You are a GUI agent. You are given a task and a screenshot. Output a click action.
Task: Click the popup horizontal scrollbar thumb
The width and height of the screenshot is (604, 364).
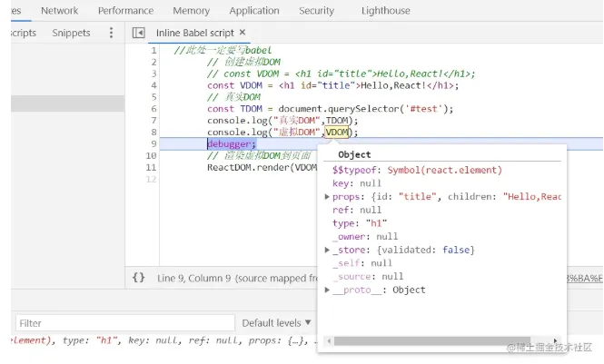pyautogui.click(x=432, y=341)
